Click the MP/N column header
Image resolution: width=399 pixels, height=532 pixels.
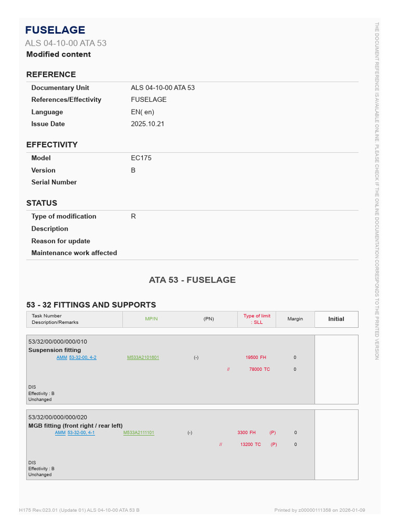[151, 319]
